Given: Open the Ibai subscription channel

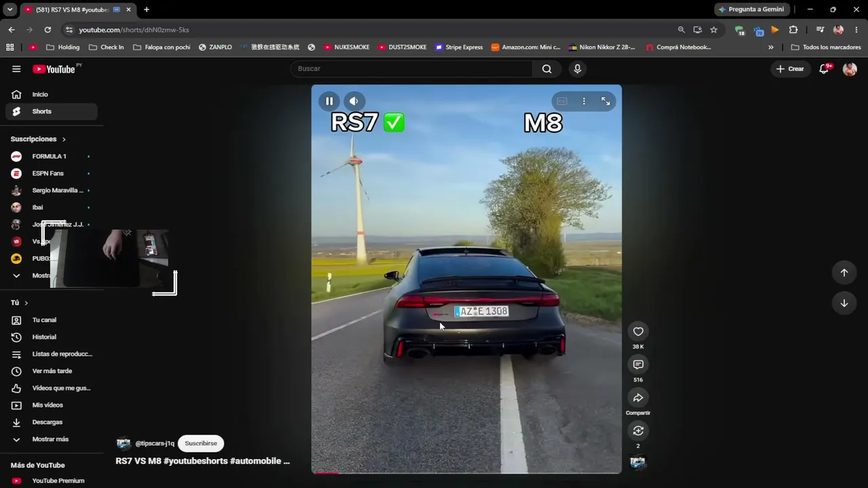Looking at the screenshot, I should [x=52, y=207].
